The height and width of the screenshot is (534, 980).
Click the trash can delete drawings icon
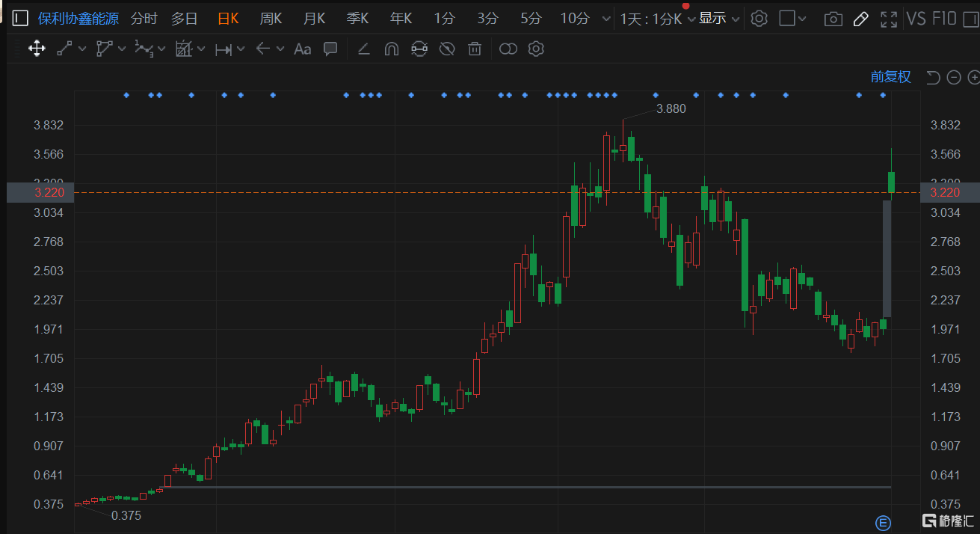click(x=474, y=49)
